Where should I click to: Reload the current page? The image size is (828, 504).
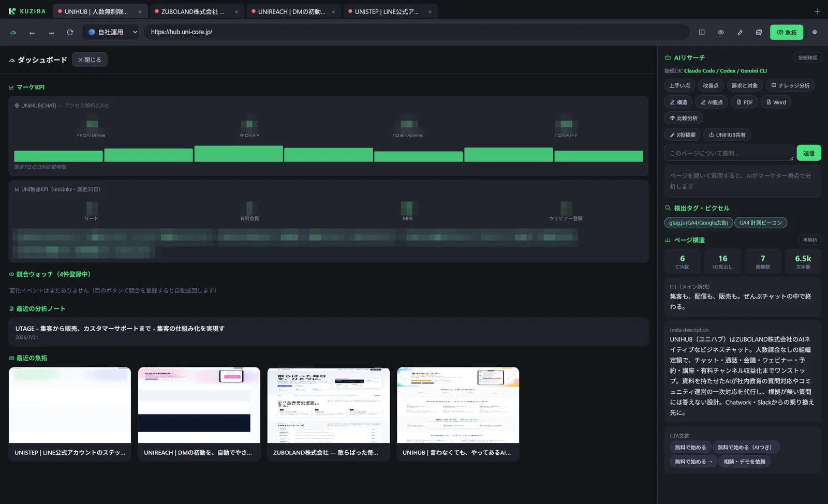click(70, 32)
